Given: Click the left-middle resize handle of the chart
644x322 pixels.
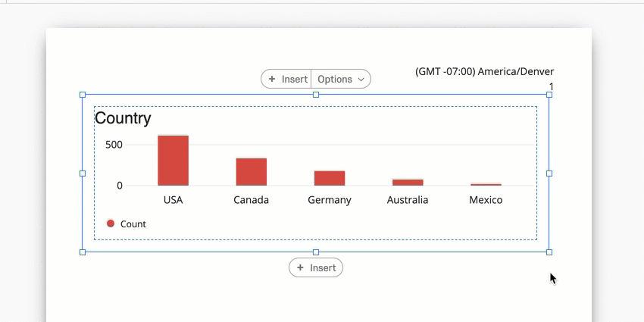Looking at the screenshot, I should 83,174.
